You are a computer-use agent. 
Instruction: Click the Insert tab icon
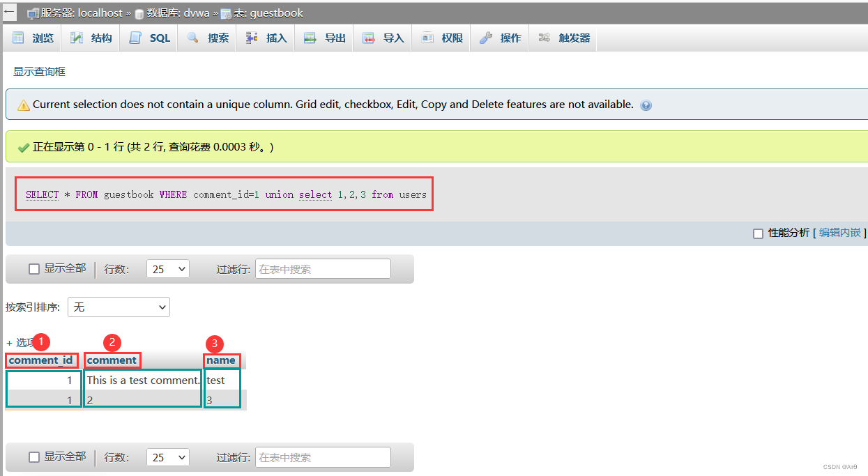click(252, 38)
